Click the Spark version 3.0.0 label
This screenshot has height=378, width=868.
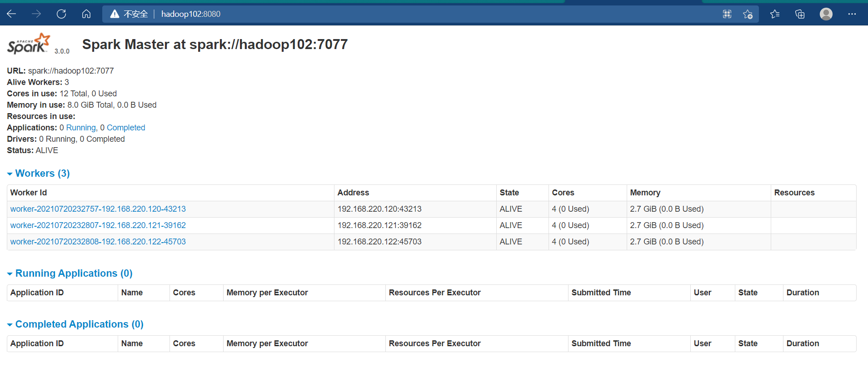(62, 51)
